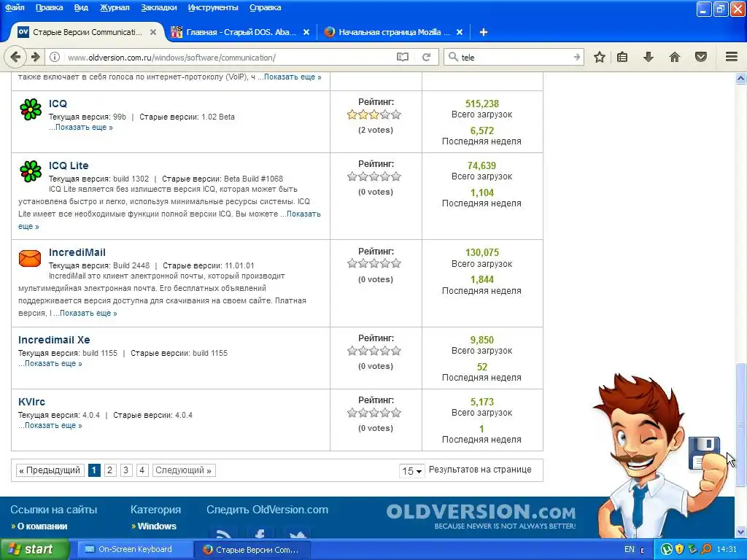Screen dimensions: 747x560
Task: Open the Incredimail Xe title link
Action: tap(54, 340)
